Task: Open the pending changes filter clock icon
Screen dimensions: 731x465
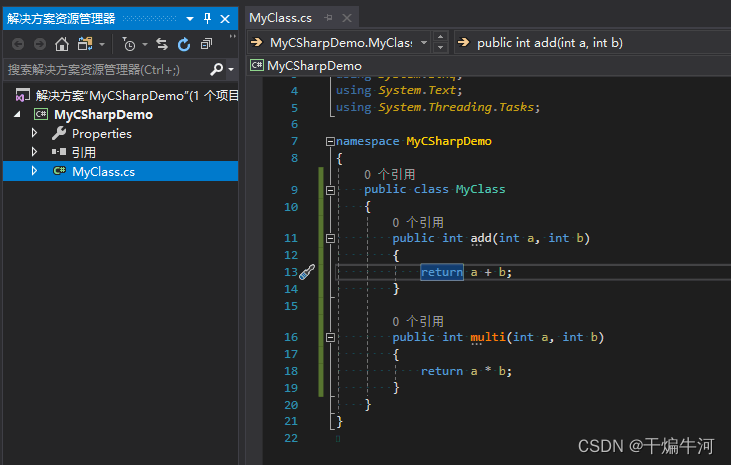Action: [128, 44]
